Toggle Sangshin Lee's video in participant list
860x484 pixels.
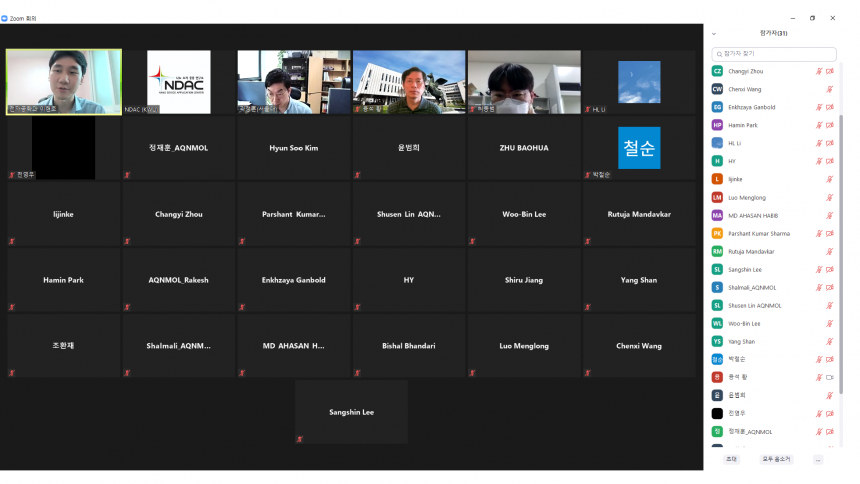tap(829, 269)
